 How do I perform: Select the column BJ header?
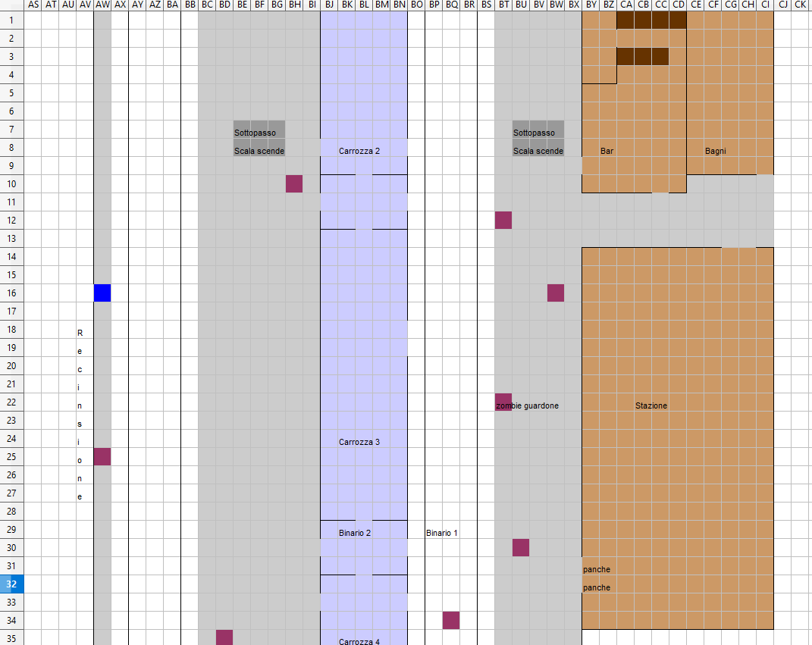click(329, 5)
